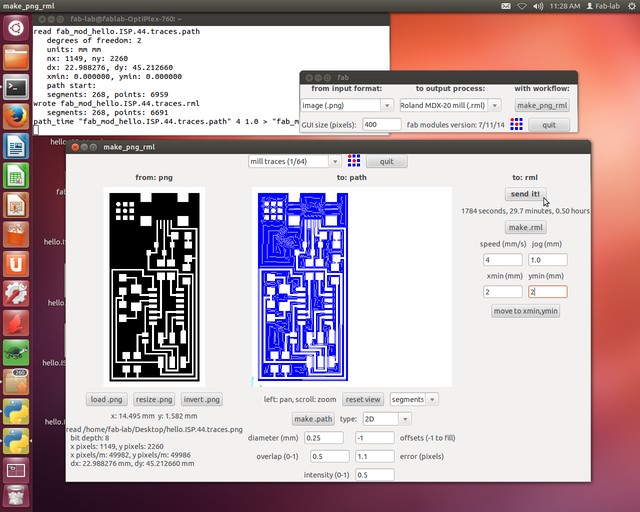Open the Files folder launcher icon
The height and width of the screenshot is (512, 640).
click(x=16, y=58)
